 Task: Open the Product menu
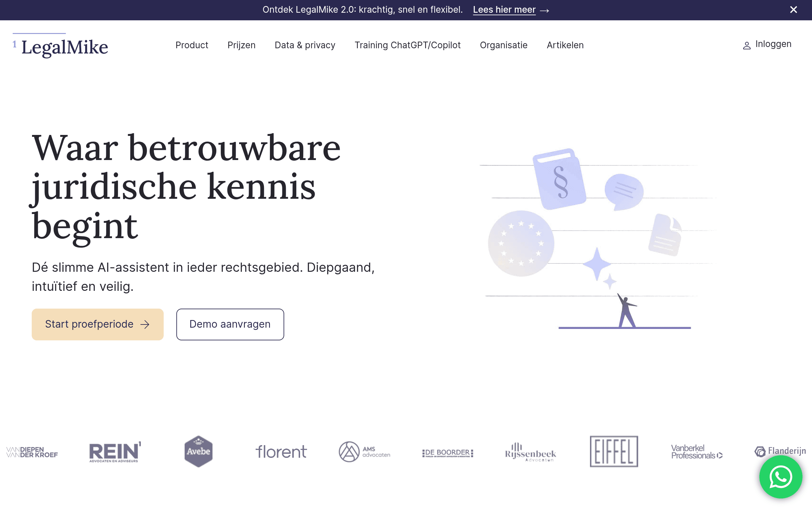pos(192,45)
